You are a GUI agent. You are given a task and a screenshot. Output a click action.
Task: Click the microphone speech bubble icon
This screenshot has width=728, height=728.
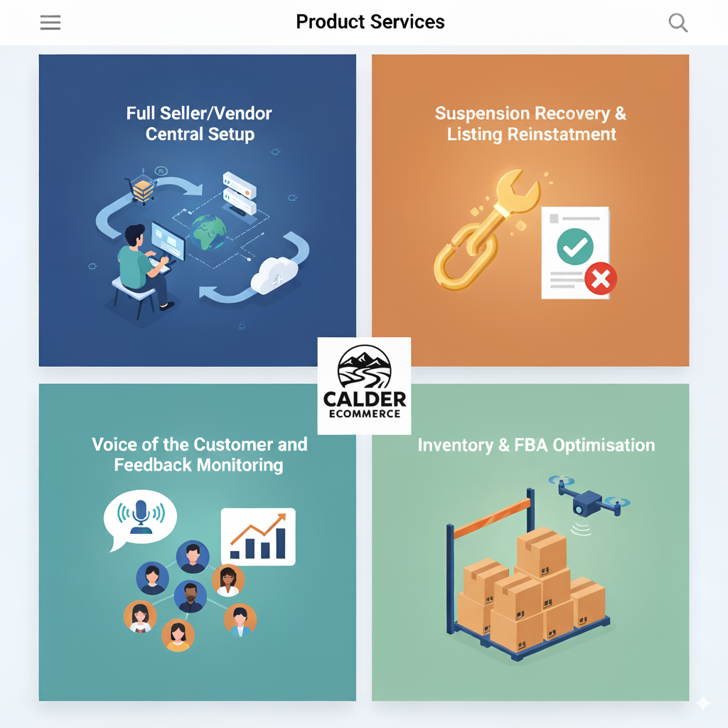(139, 517)
